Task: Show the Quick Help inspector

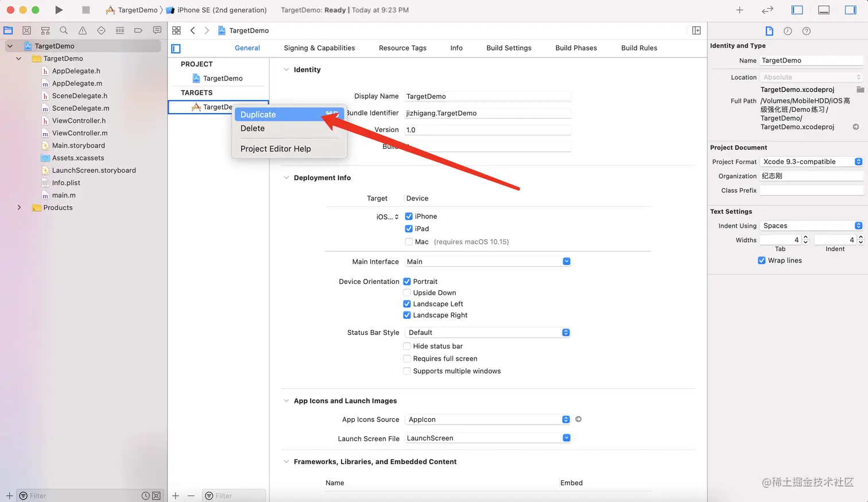Action: (806, 31)
